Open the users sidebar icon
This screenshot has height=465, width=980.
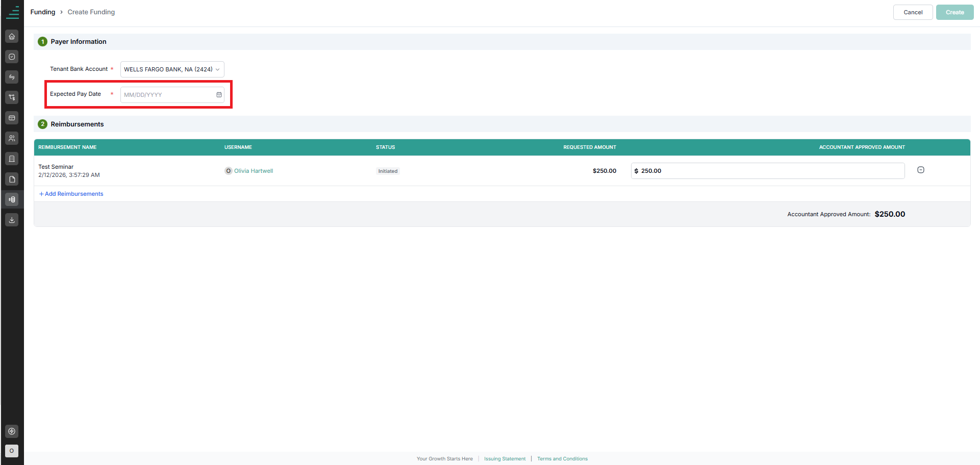12,138
